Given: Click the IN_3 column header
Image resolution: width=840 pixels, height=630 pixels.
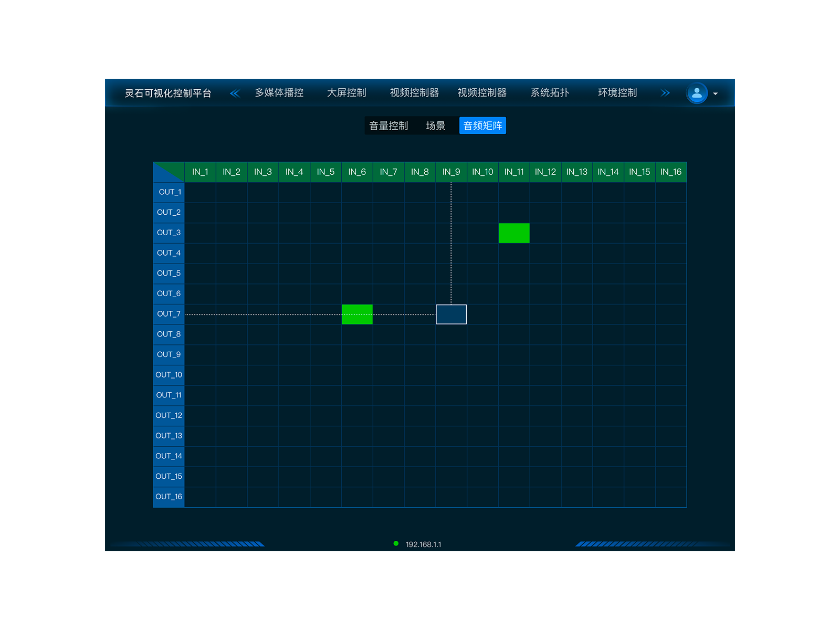Looking at the screenshot, I should point(263,172).
